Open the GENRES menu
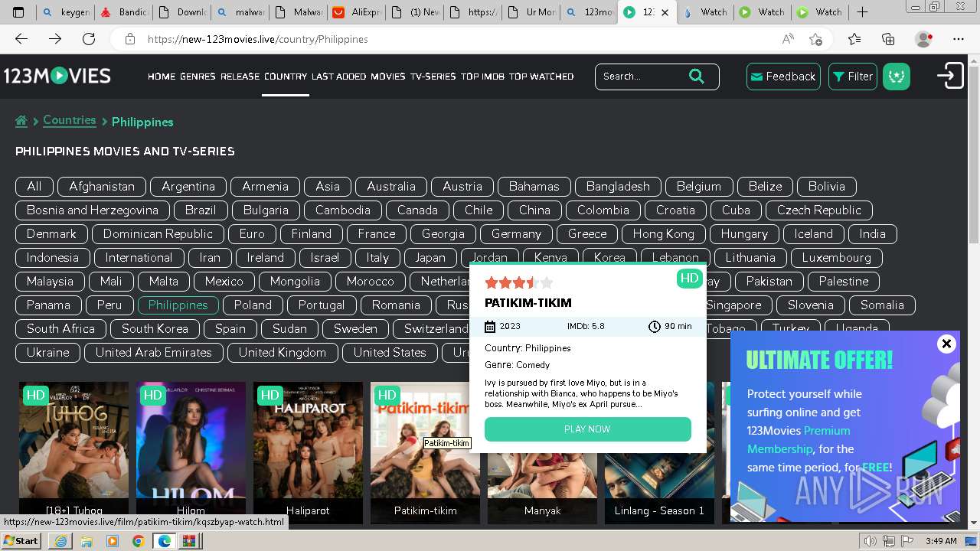This screenshot has width=980, height=551. click(198, 77)
